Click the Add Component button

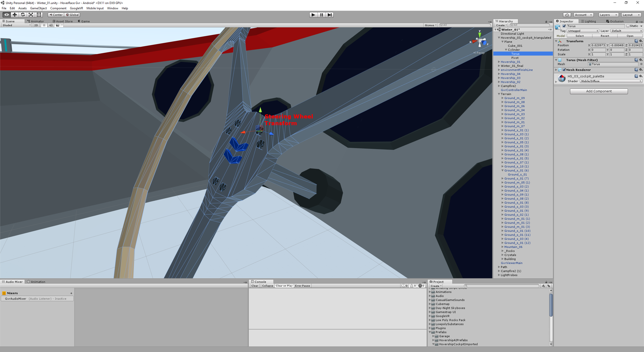point(599,91)
